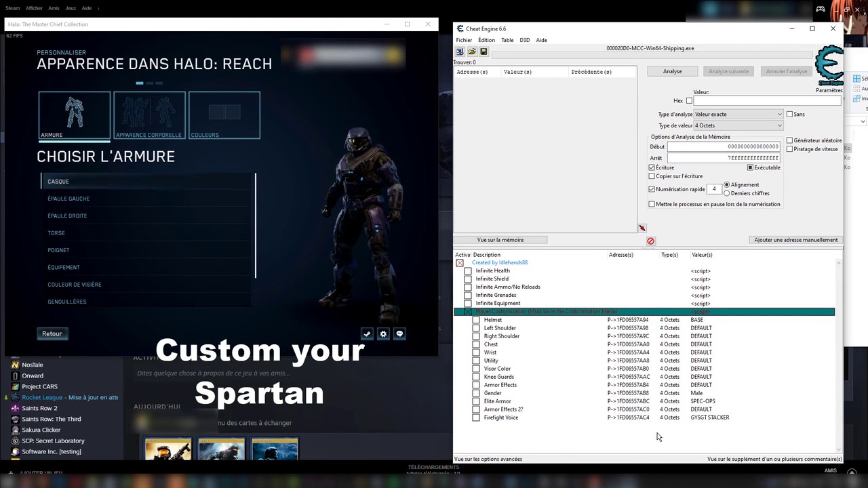Toggle Numérisation rapide checkbox

[x=652, y=189]
